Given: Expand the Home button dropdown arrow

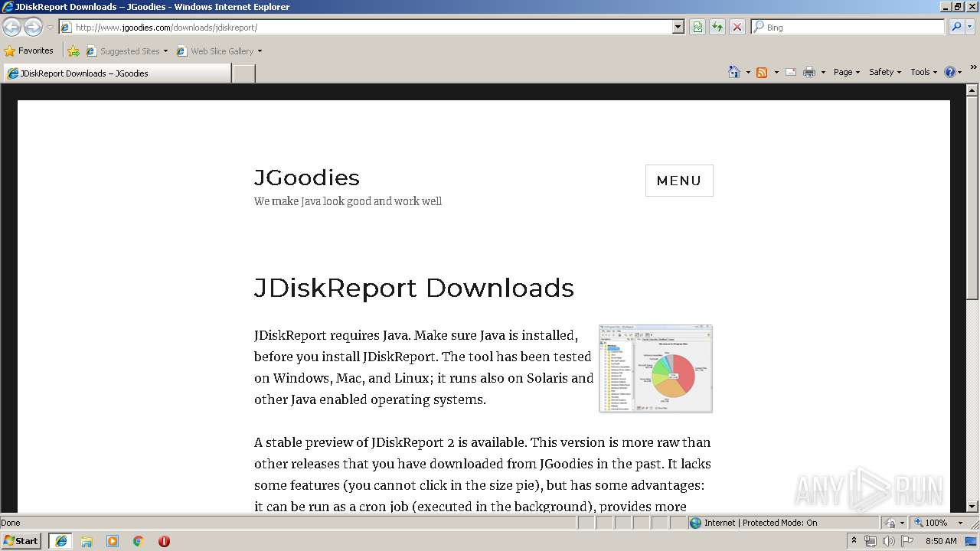Looking at the screenshot, I should coord(748,72).
